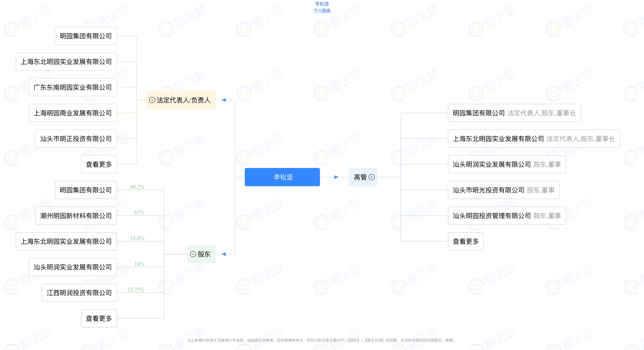Select 潮州明园新材料有限公司 shareholder node

[x=76, y=216]
